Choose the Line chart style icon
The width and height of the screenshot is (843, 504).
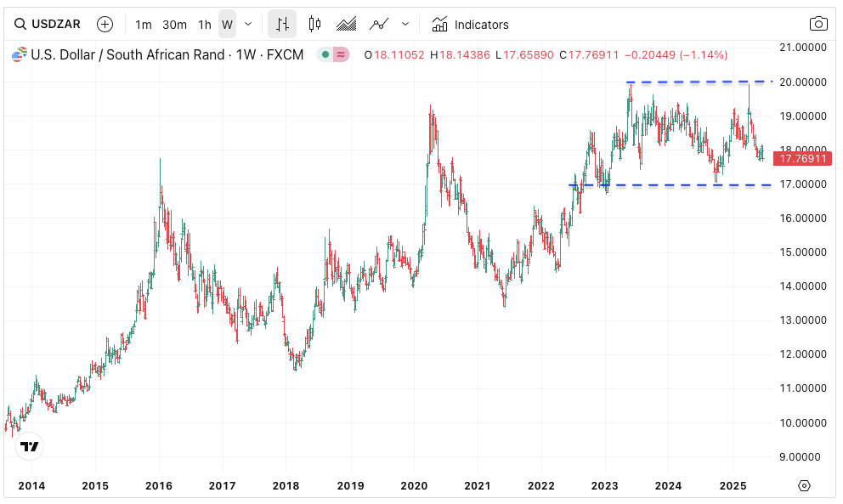pos(379,25)
